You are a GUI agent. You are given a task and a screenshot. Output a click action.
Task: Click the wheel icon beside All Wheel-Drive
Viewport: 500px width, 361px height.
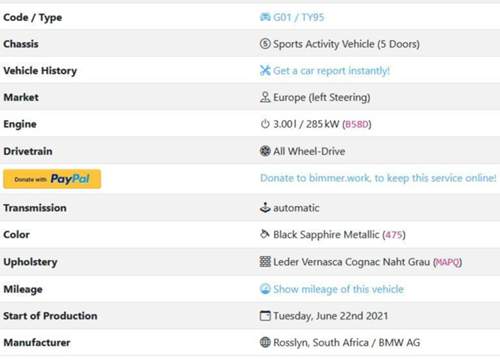tap(265, 151)
